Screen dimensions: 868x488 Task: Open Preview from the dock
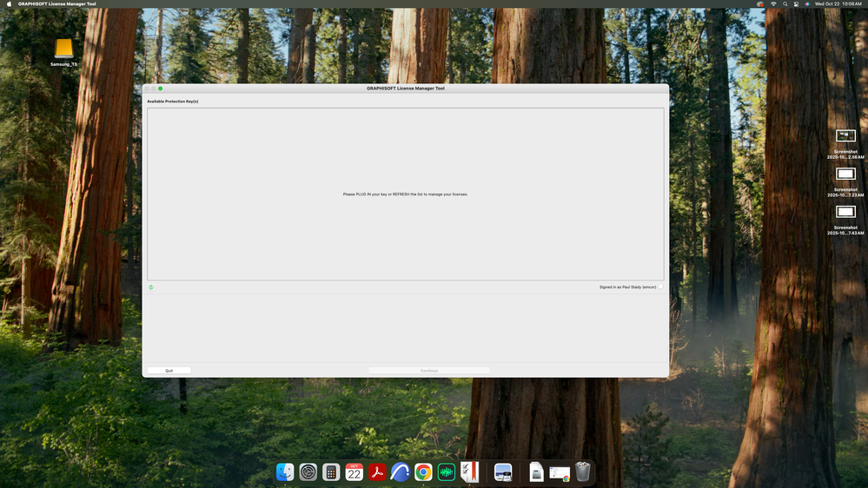click(x=503, y=472)
